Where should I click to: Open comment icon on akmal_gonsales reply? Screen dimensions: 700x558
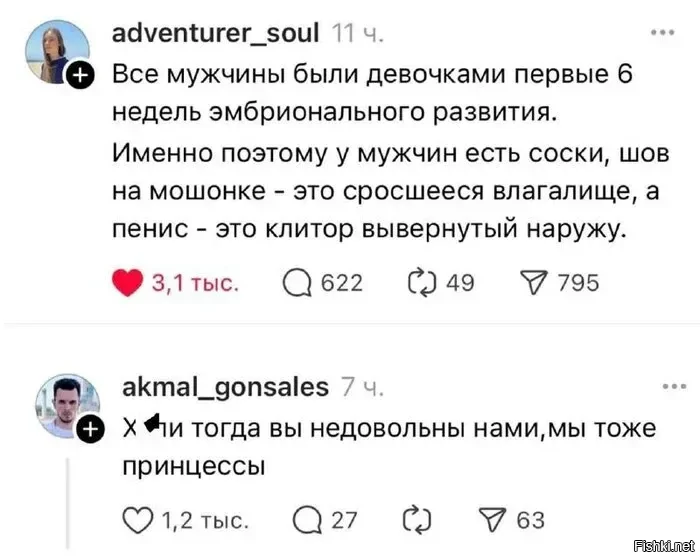[x=304, y=520]
